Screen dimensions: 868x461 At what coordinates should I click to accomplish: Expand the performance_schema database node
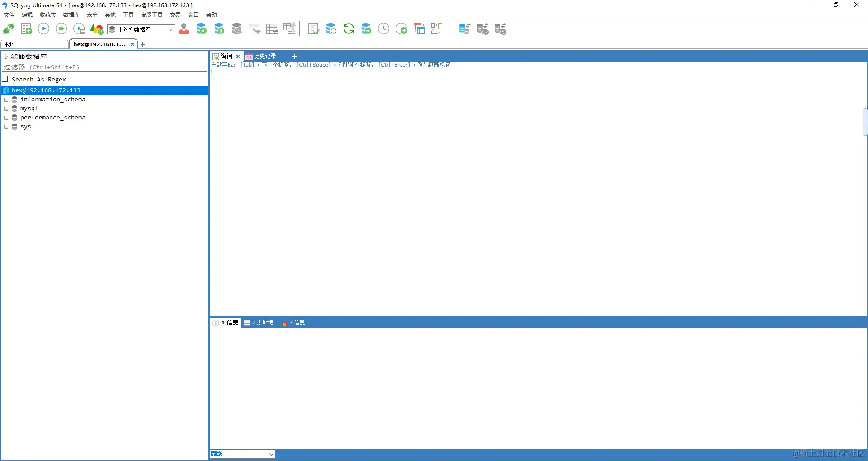(x=6, y=118)
